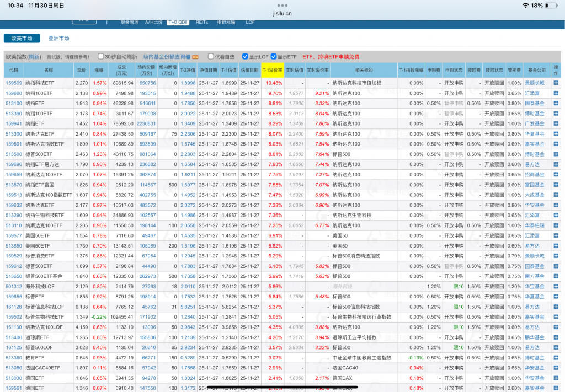Screen dimensions: 565x392
Task: Click the 刷新 link next to 欧美指数
Action: click(34, 57)
